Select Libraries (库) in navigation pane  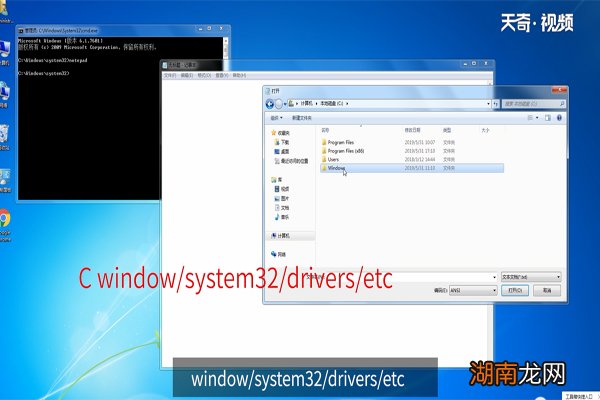tap(277, 180)
